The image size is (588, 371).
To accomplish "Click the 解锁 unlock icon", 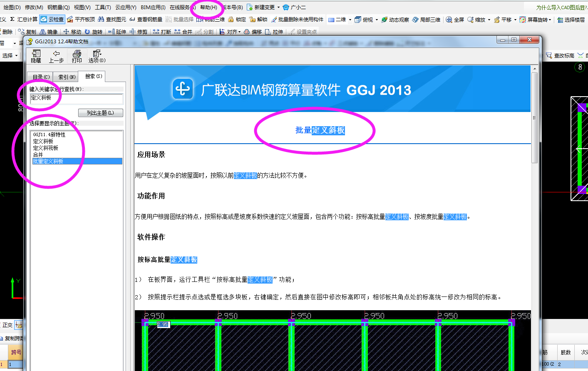I will coord(252,19).
